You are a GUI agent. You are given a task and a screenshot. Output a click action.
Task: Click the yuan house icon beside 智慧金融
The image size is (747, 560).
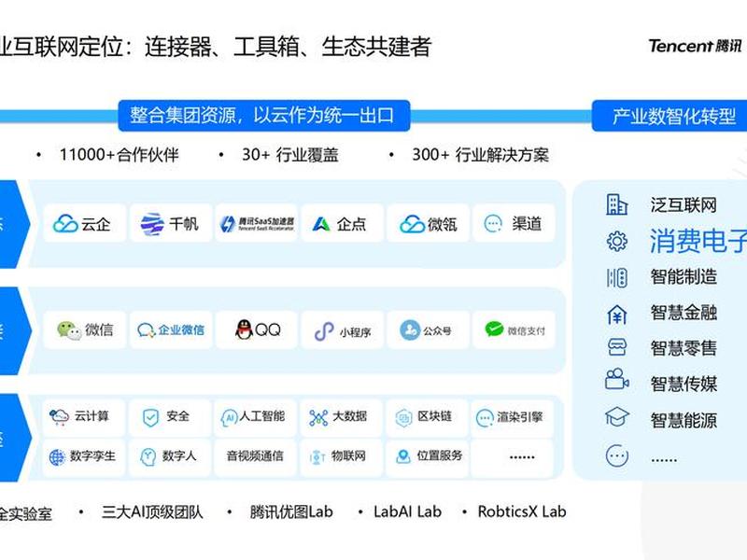pyautogui.click(x=617, y=314)
